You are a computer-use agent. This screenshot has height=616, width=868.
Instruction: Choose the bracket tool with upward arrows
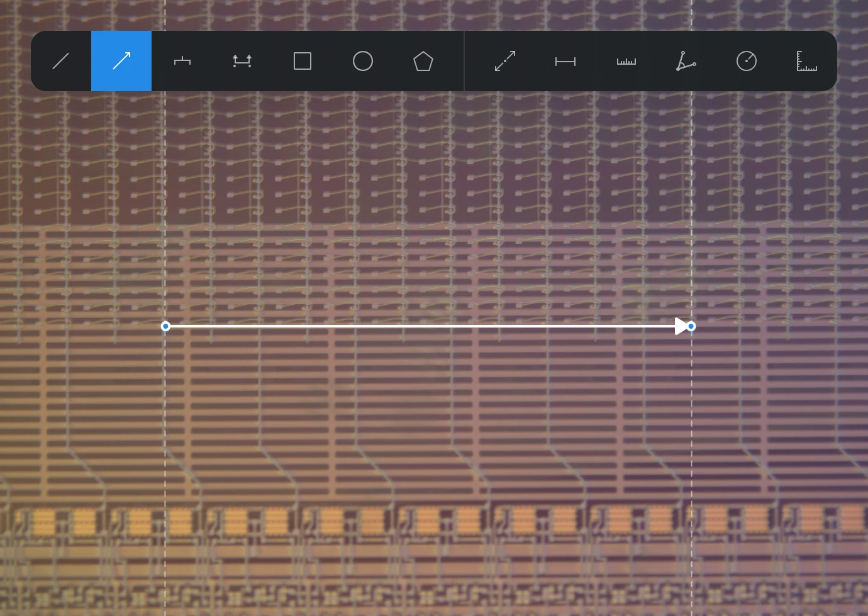[242, 61]
